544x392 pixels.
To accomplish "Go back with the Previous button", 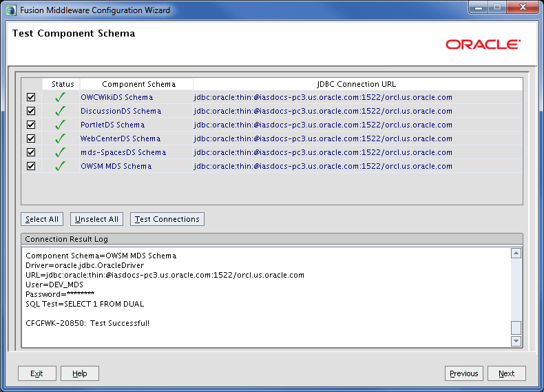I will tap(464, 373).
